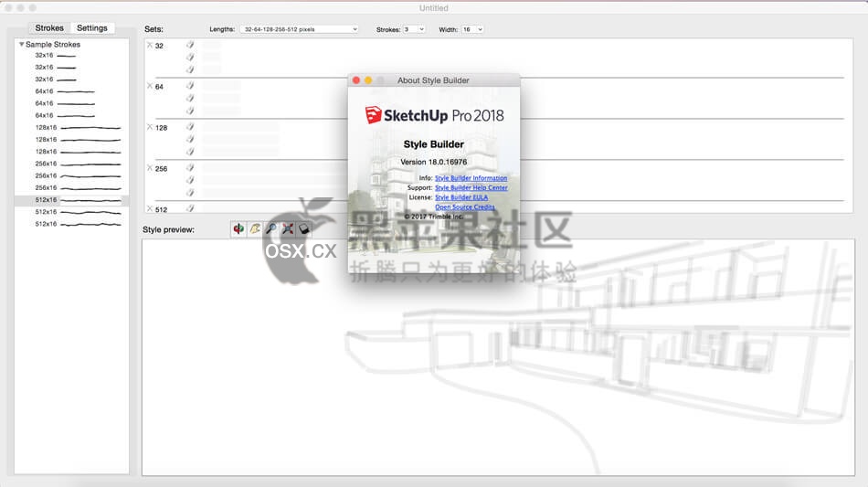Click the About Style Builder title bar
868x487 pixels.
[x=433, y=80]
